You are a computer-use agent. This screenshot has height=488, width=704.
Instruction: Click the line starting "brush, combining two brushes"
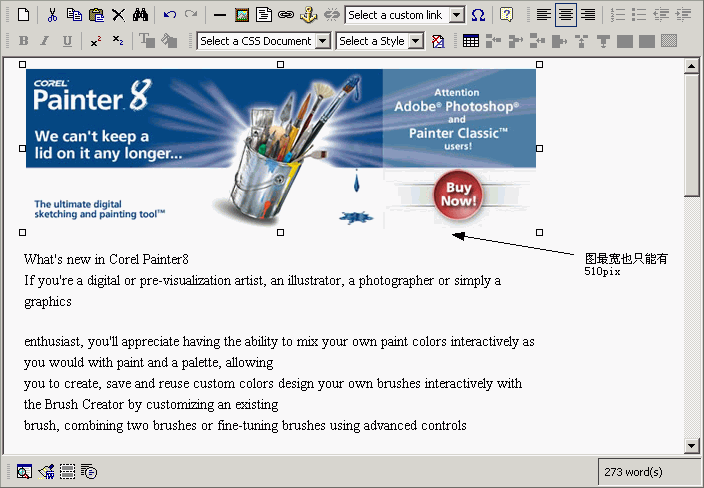coord(245,425)
